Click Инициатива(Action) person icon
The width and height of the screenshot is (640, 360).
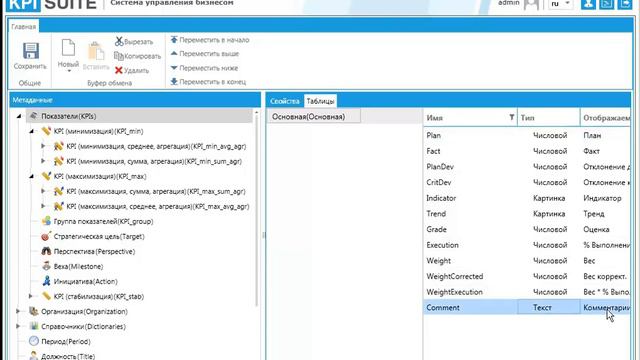(x=46, y=281)
